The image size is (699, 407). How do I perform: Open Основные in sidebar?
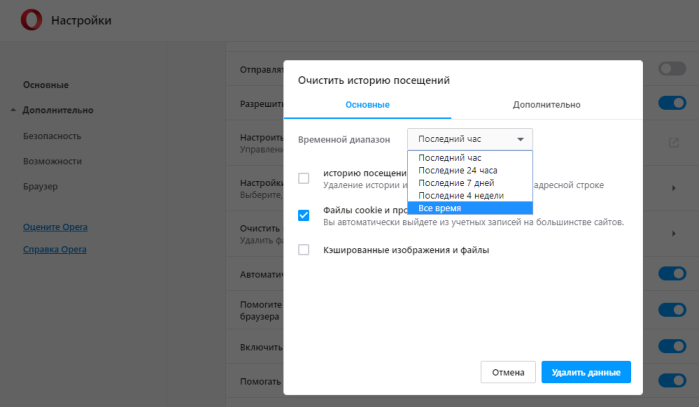click(x=46, y=85)
